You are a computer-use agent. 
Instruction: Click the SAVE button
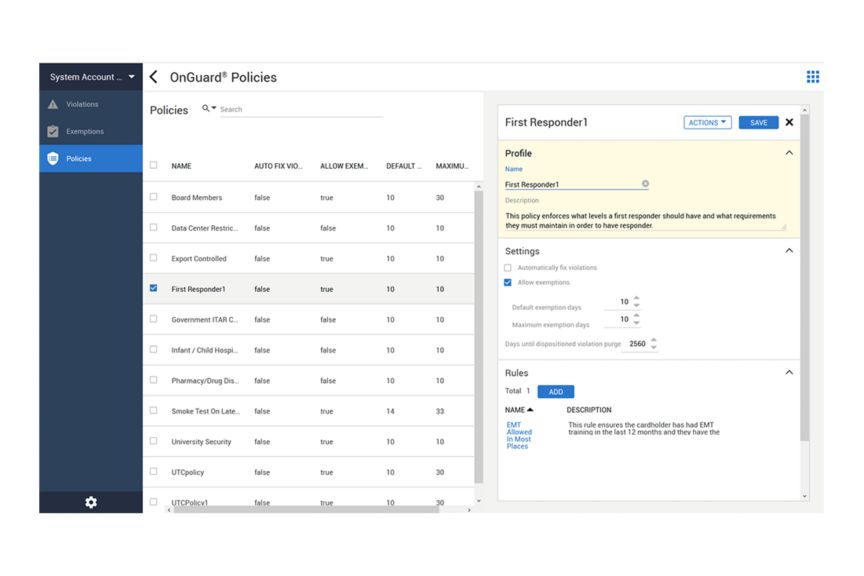pyautogui.click(x=758, y=122)
